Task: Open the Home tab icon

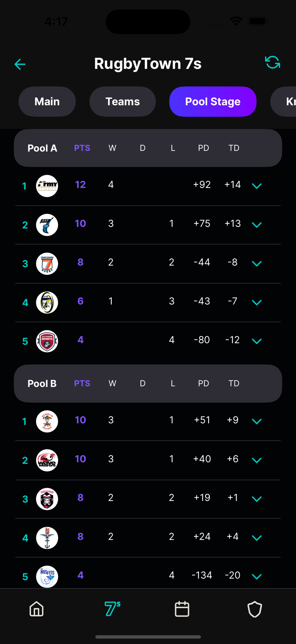Action: (x=37, y=609)
